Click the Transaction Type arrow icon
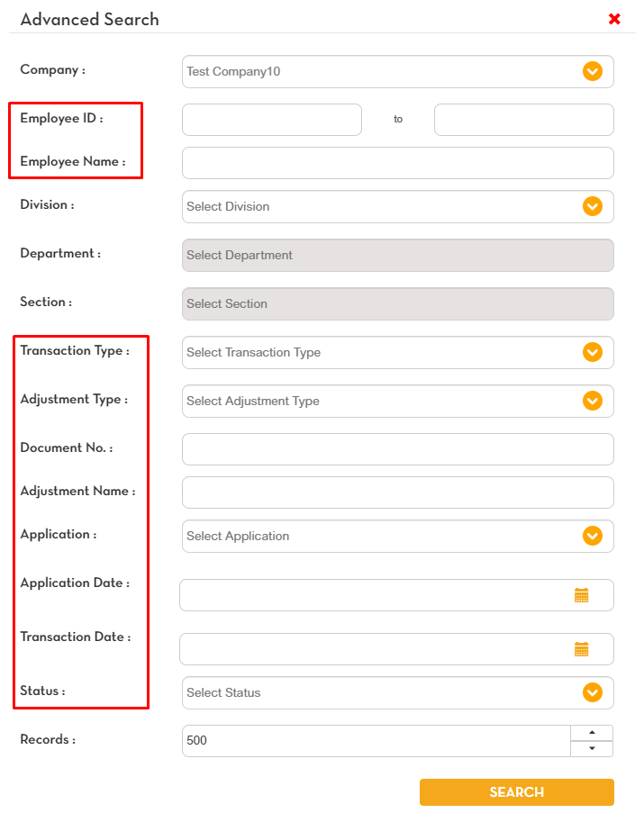This screenshot has width=644, height=822. pos(592,352)
